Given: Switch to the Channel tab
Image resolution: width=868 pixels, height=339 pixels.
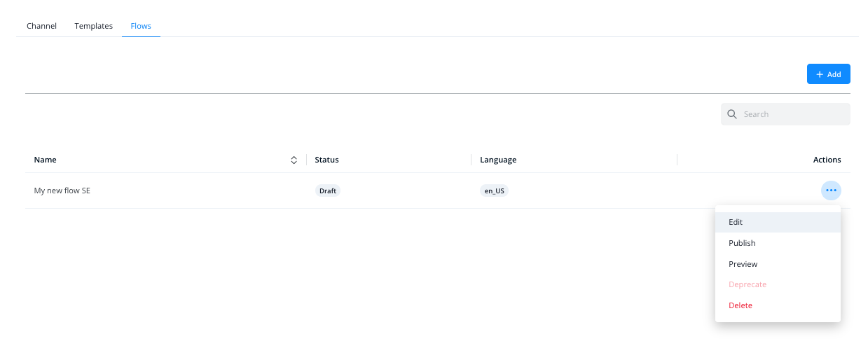Looking at the screenshot, I should coord(41,26).
